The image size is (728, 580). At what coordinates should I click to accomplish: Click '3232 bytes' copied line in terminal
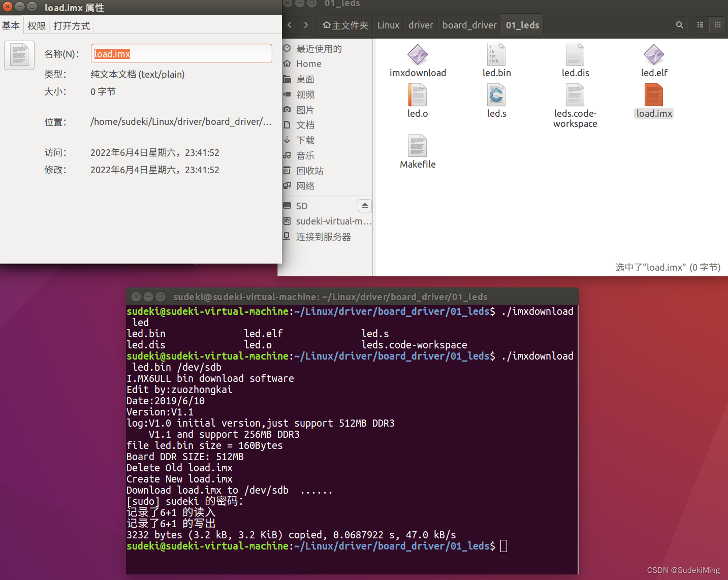pos(291,535)
